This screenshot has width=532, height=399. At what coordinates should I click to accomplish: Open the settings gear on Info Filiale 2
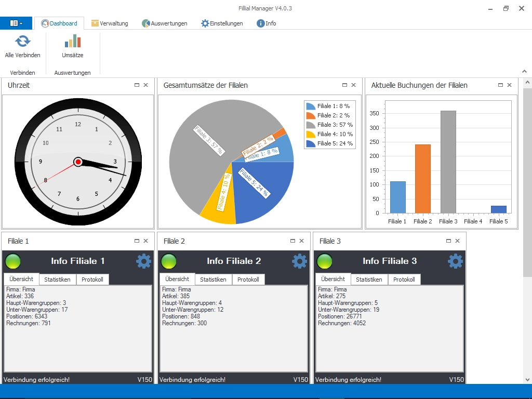[x=299, y=261]
